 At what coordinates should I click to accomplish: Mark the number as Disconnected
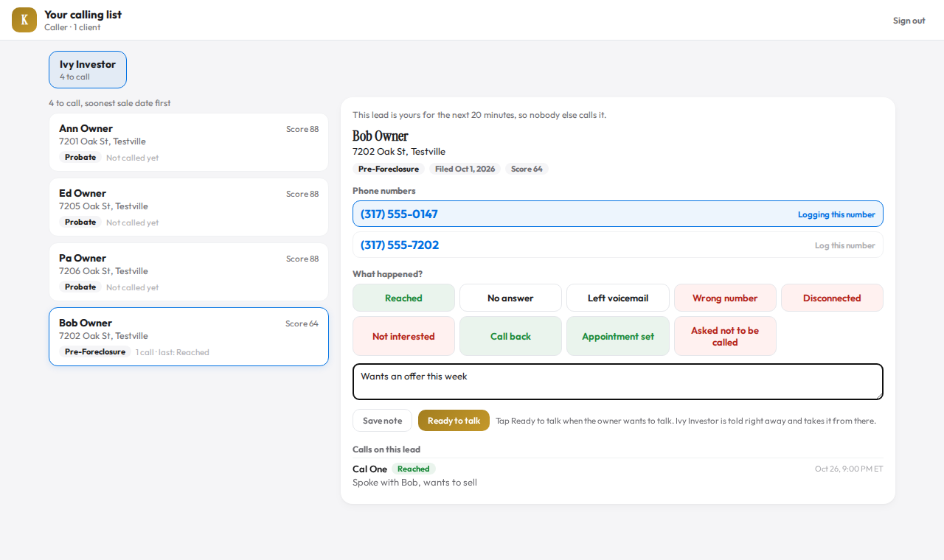(832, 298)
